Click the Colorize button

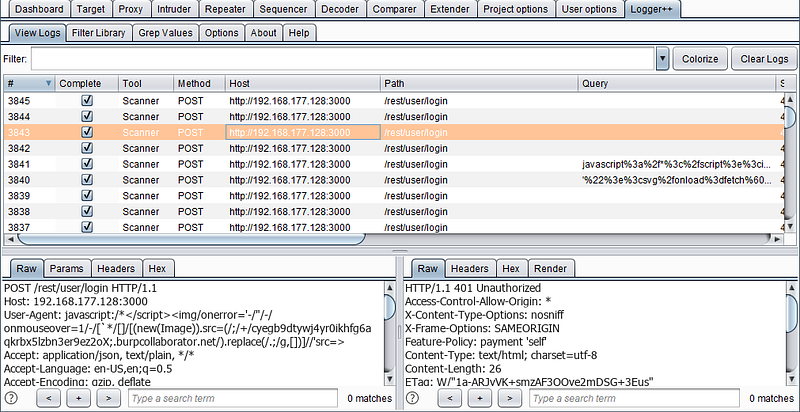[x=700, y=59]
